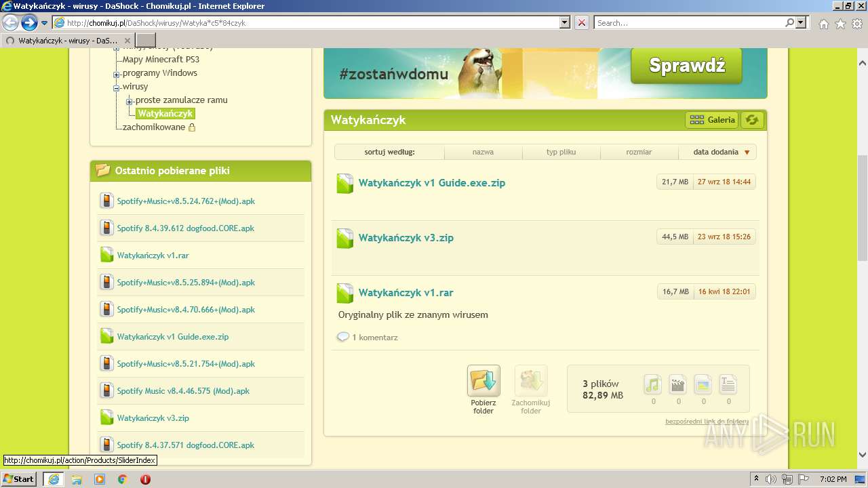Click the music files count icon

point(652,384)
